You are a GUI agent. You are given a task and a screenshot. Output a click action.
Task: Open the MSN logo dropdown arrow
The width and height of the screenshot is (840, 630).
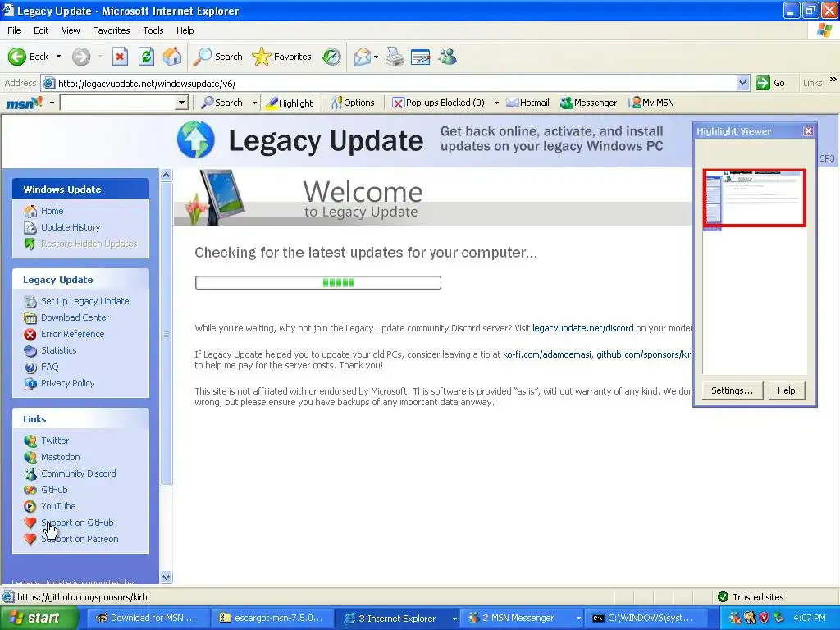point(52,103)
